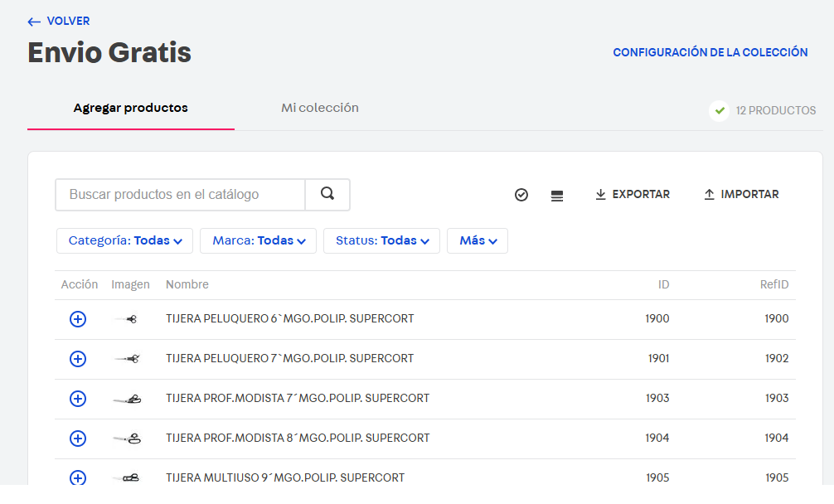Switch to the Mi colección tab
This screenshot has height=504, width=834.
tap(320, 108)
